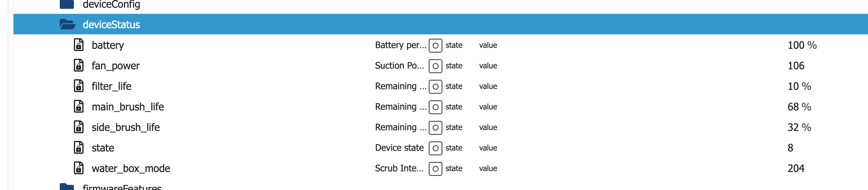Click the water_box_mode value 204

(x=795, y=168)
